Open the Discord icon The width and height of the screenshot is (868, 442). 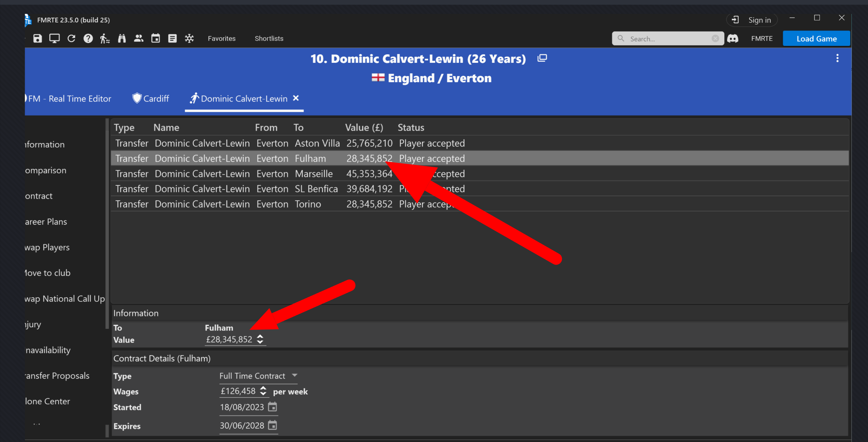click(x=732, y=38)
